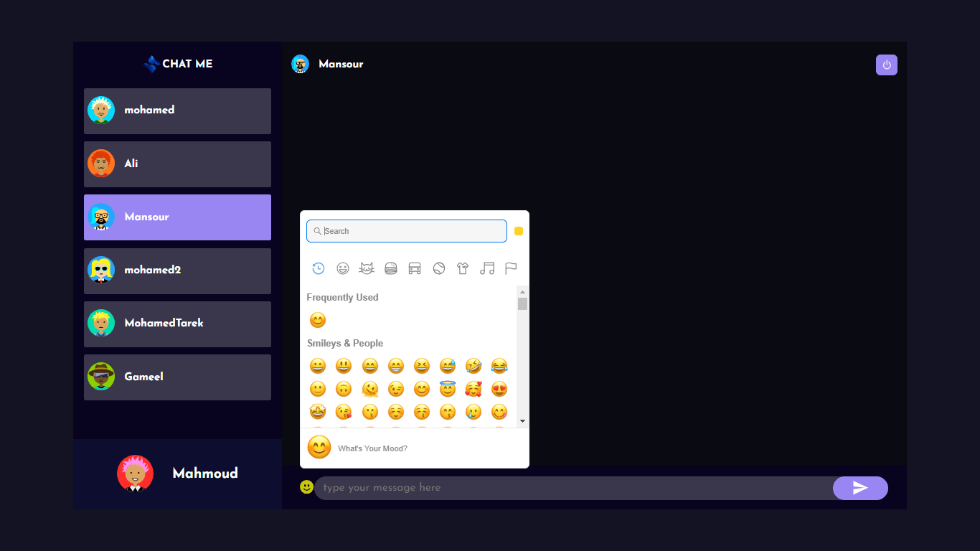Open chat with contact Gameel
The image size is (980, 551).
[x=177, y=377]
